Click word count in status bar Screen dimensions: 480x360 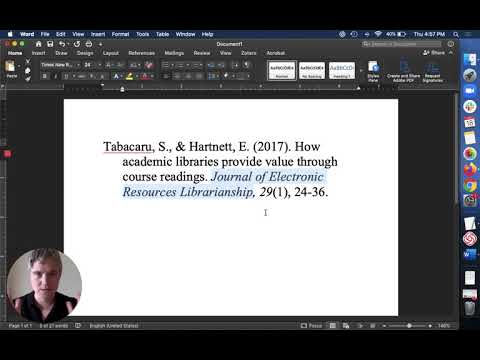54,326
